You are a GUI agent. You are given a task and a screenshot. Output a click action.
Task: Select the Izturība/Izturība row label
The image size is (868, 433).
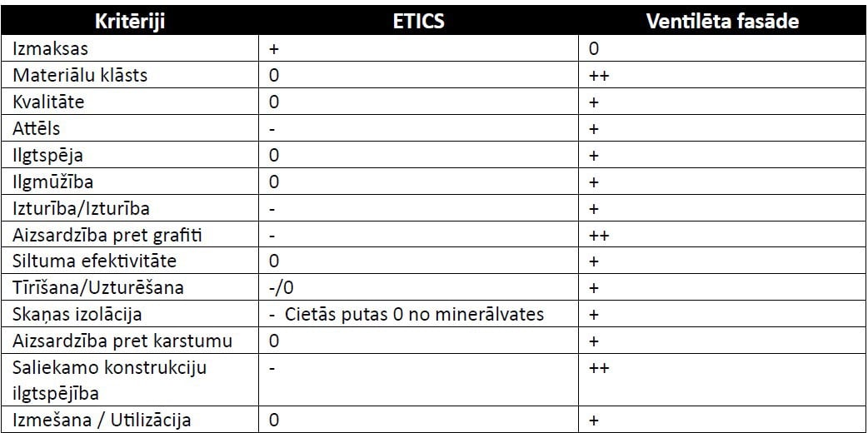(x=81, y=208)
